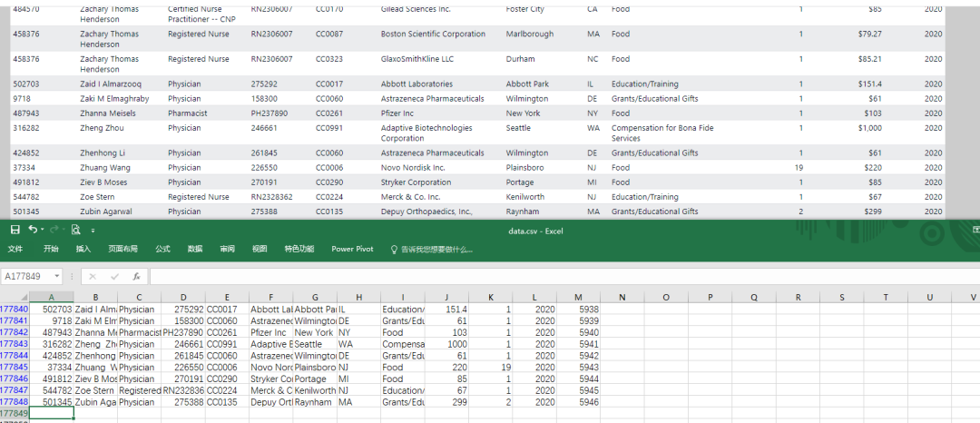Click Excel cell containing Pharmacist
This screenshot has width=980, height=423.
pos(140,332)
